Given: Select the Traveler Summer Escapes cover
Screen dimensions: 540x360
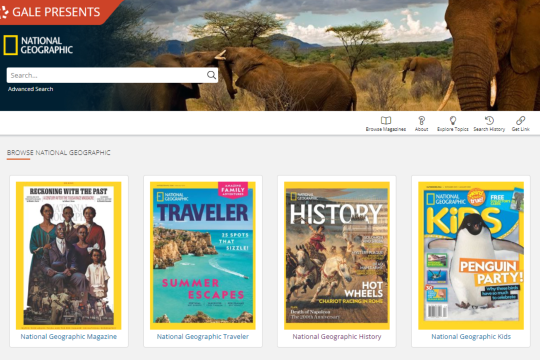Looking at the screenshot, I should point(203,256).
